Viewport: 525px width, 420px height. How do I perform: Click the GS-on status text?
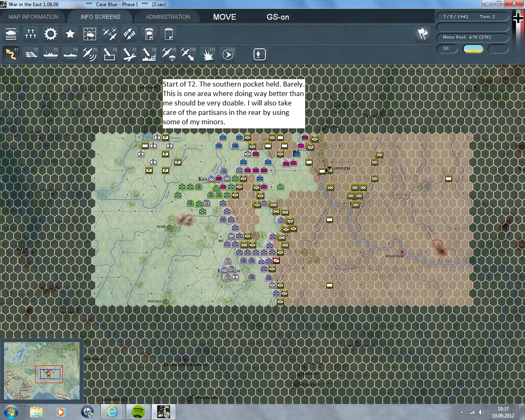pos(278,17)
